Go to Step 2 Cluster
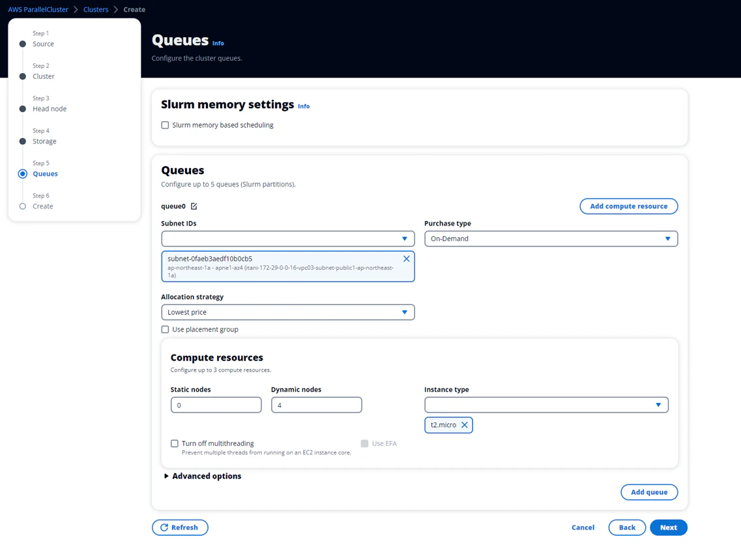The width and height of the screenshot is (741, 560). (44, 76)
